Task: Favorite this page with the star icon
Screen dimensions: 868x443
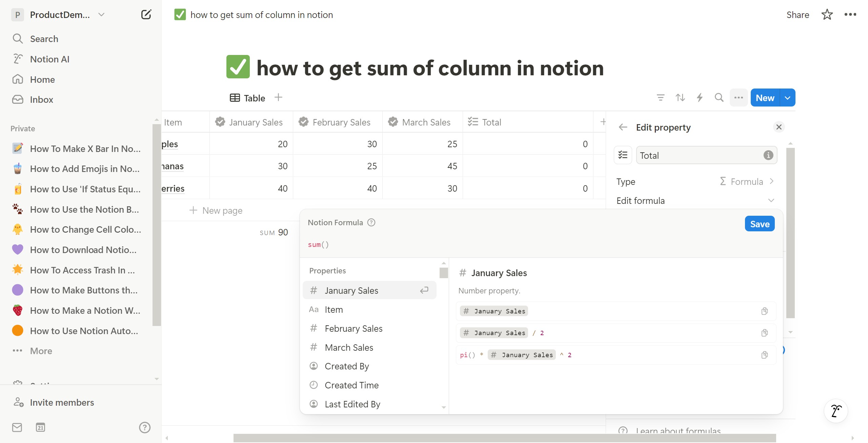Action: [x=827, y=15]
